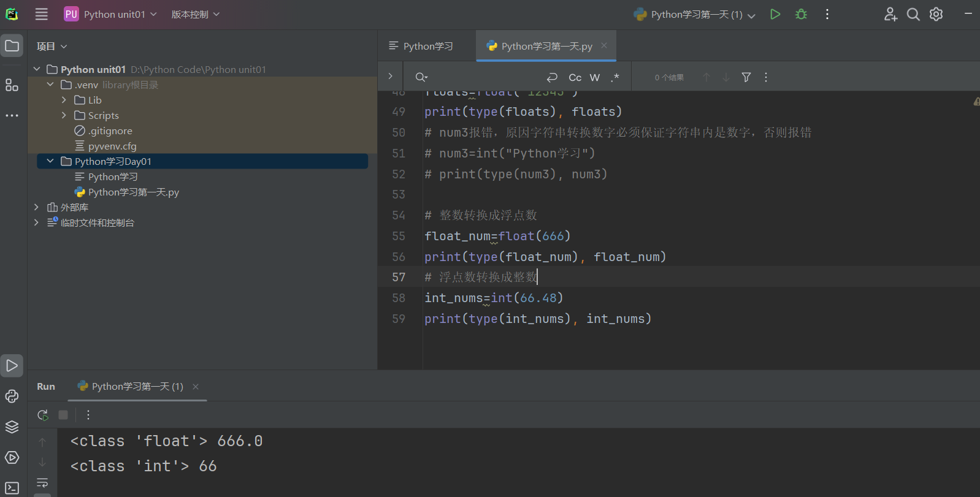Viewport: 980px width, 497px height.
Task: Select the Python学习第一天 (1) run tab
Action: [x=131, y=386]
